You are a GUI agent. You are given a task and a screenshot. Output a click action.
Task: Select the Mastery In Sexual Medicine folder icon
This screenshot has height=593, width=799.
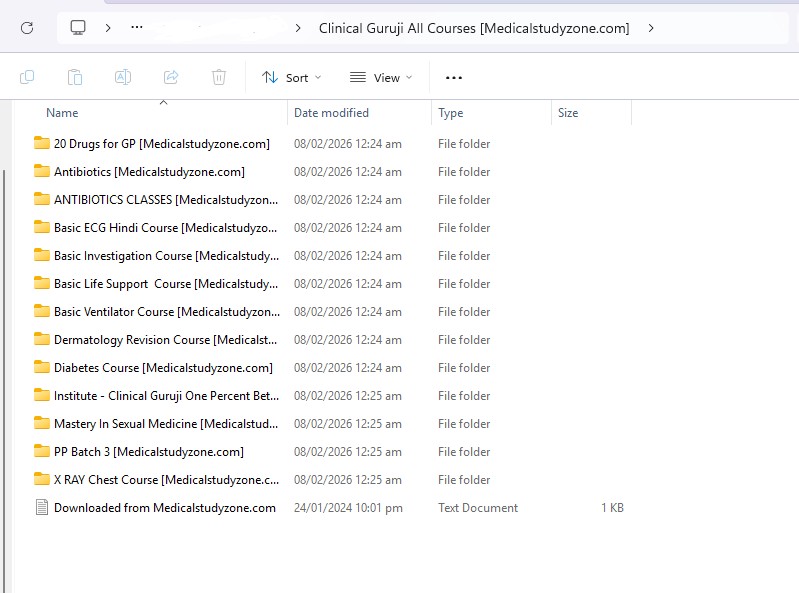(42, 423)
